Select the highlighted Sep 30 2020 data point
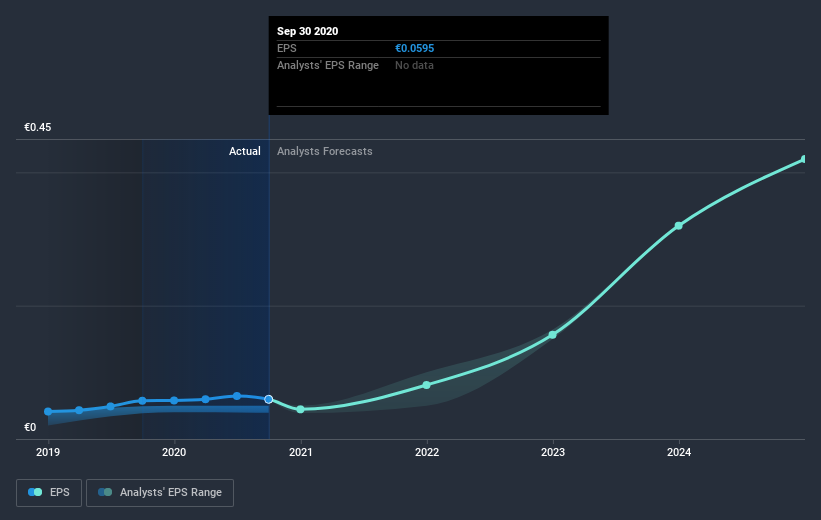The height and width of the screenshot is (520, 821). 269,400
